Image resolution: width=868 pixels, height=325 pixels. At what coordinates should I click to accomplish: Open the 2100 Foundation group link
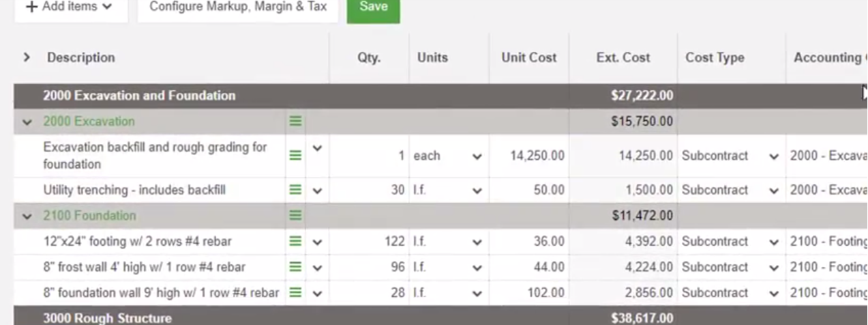point(89,216)
